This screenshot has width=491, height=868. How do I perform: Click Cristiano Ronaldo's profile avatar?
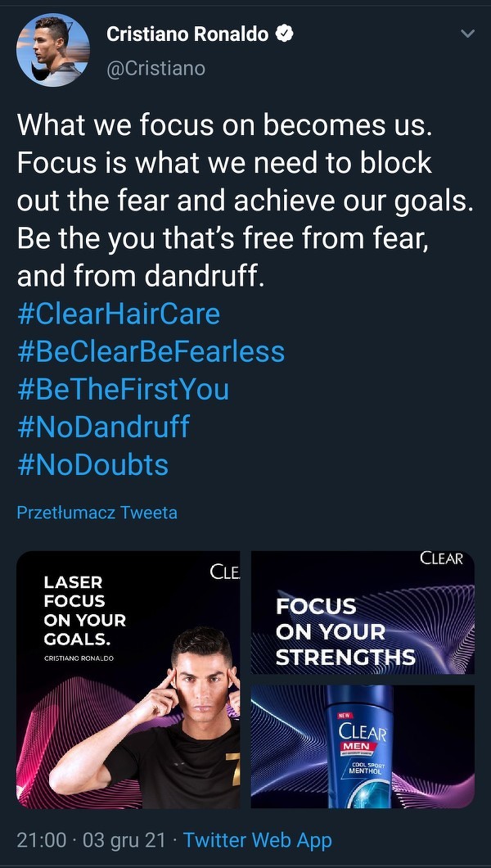[x=53, y=50]
